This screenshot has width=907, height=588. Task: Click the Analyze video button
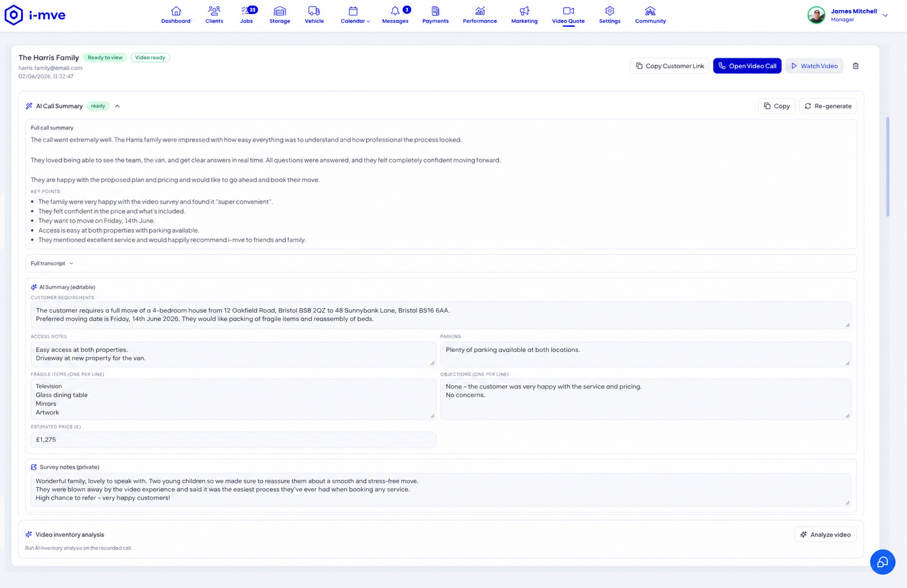click(825, 534)
